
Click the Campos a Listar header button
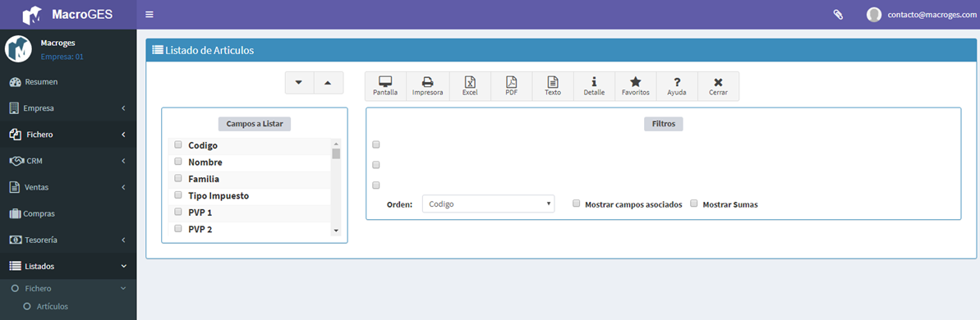tap(255, 124)
